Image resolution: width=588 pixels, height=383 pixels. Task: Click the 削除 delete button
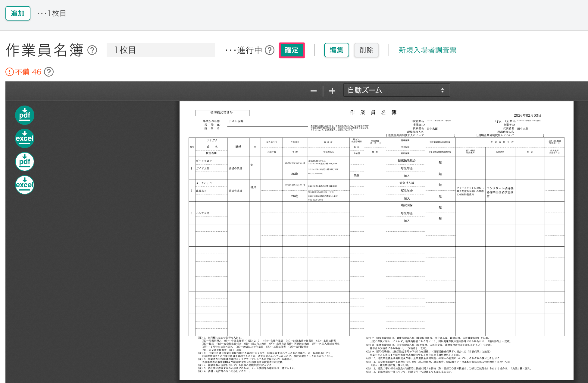(366, 50)
